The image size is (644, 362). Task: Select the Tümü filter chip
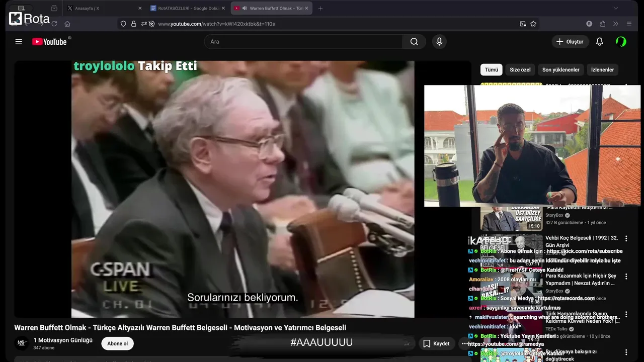click(x=492, y=70)
